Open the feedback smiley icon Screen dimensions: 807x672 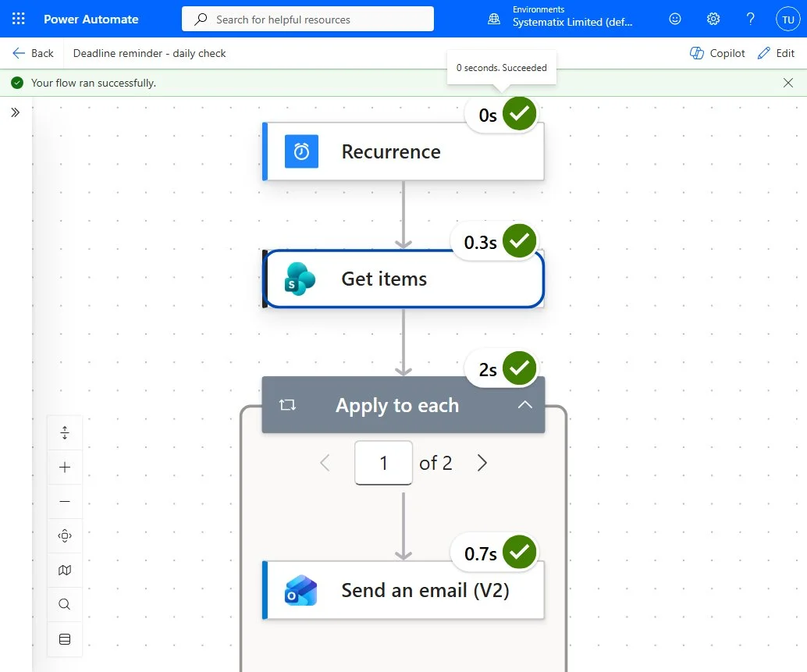(675, 19)
